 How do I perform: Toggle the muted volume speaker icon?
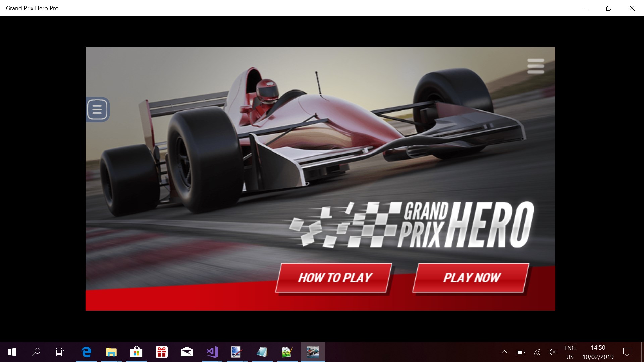[552, 352]
